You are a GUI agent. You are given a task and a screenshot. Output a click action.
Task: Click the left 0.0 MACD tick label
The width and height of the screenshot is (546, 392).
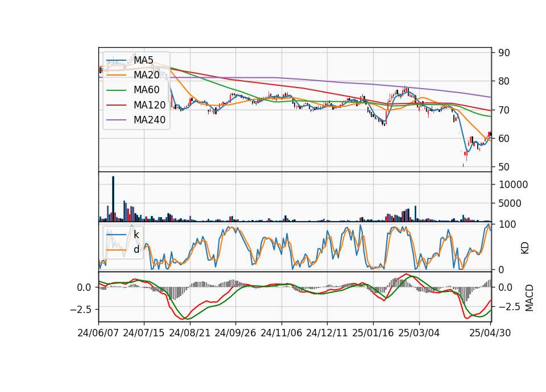click(x=84, y=287)
